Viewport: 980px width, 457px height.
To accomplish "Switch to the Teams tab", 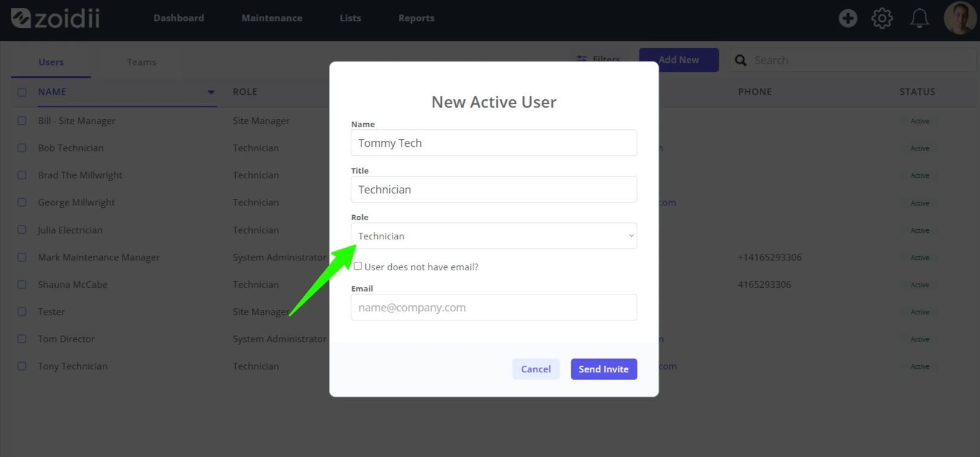I will pyautogui.click(x=141, y=62).
